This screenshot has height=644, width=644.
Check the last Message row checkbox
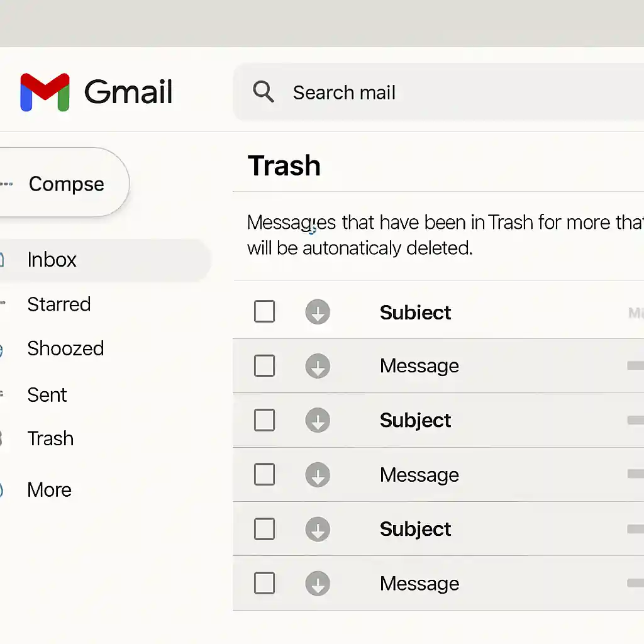(264, 583)
